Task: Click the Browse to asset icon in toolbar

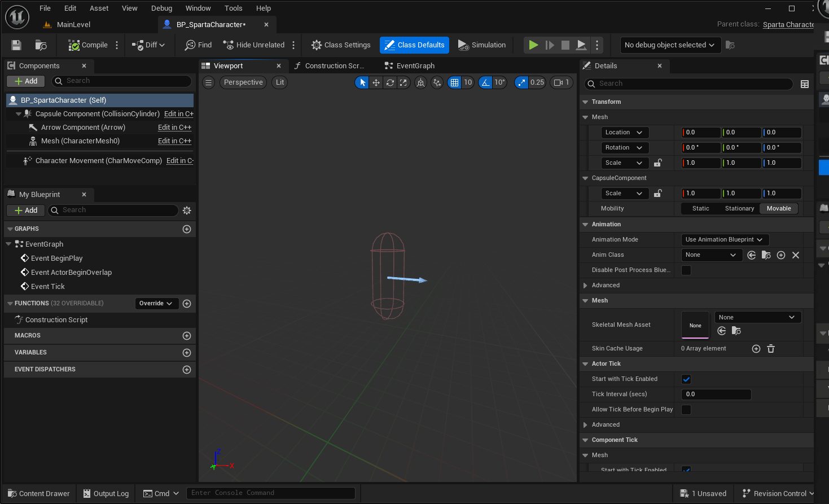Action: pyautogui.click(x=41, y=45)
